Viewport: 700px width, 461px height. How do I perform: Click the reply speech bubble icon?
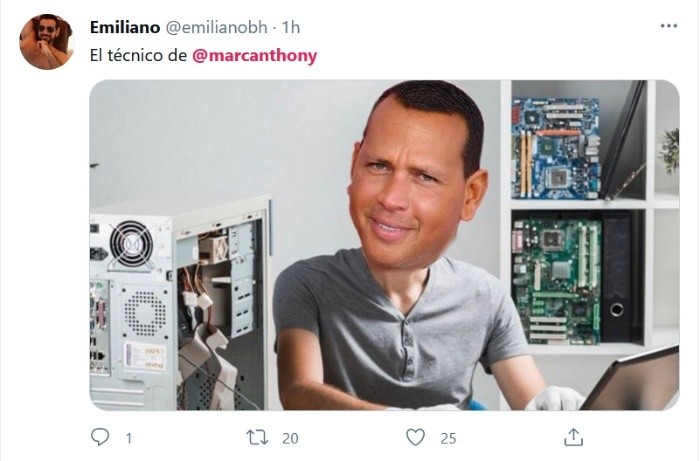click(x=100, y=437)
